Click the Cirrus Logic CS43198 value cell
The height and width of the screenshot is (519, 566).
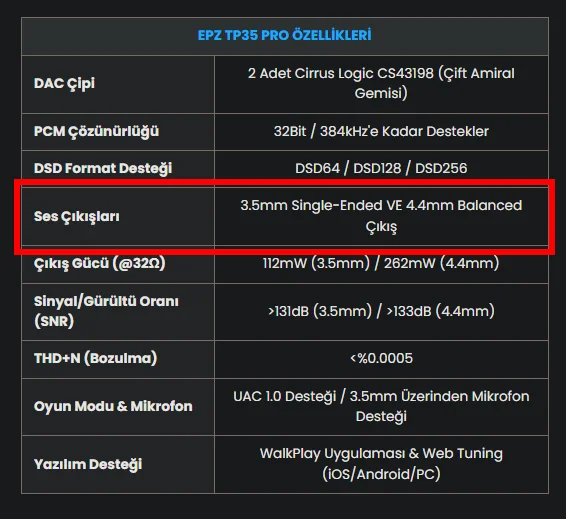381,84
